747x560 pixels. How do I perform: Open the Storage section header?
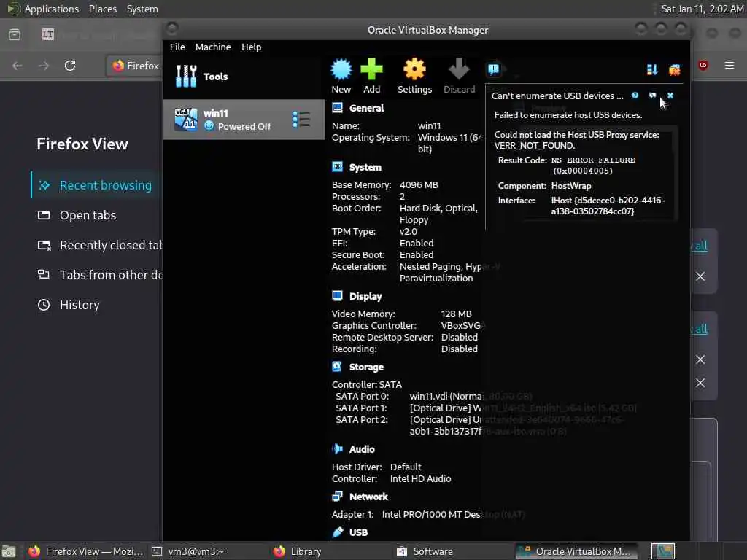(366, 367)
